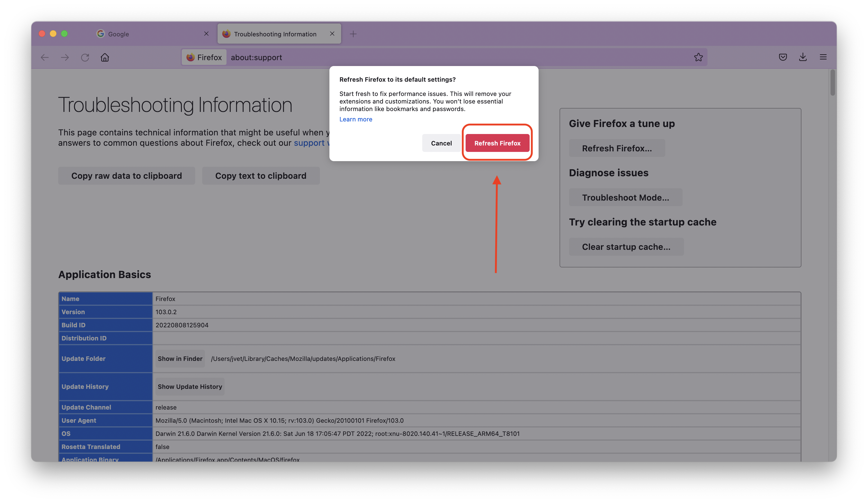Bookmark this page with star

698,57
